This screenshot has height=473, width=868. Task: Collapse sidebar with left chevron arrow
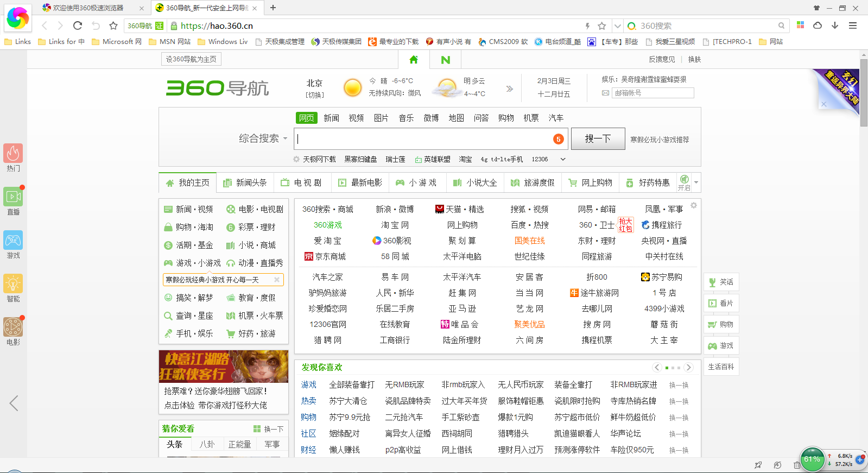point(14,403)
